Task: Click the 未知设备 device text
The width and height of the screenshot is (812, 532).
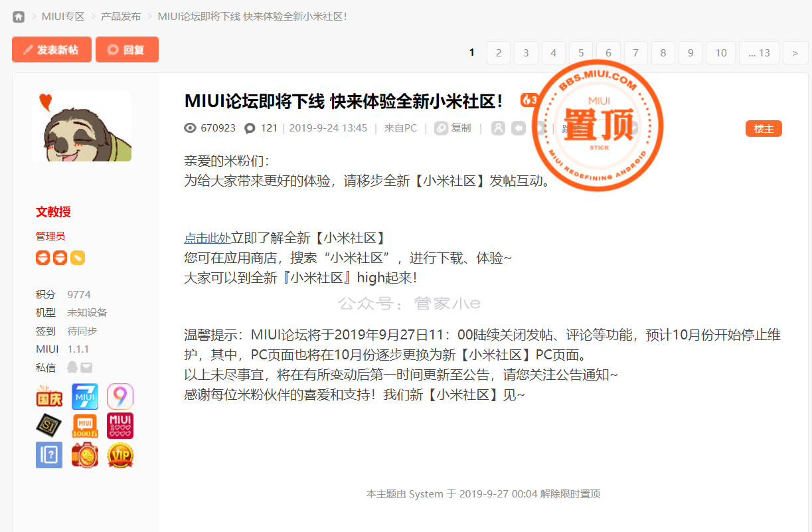Action: coord(87,313)
